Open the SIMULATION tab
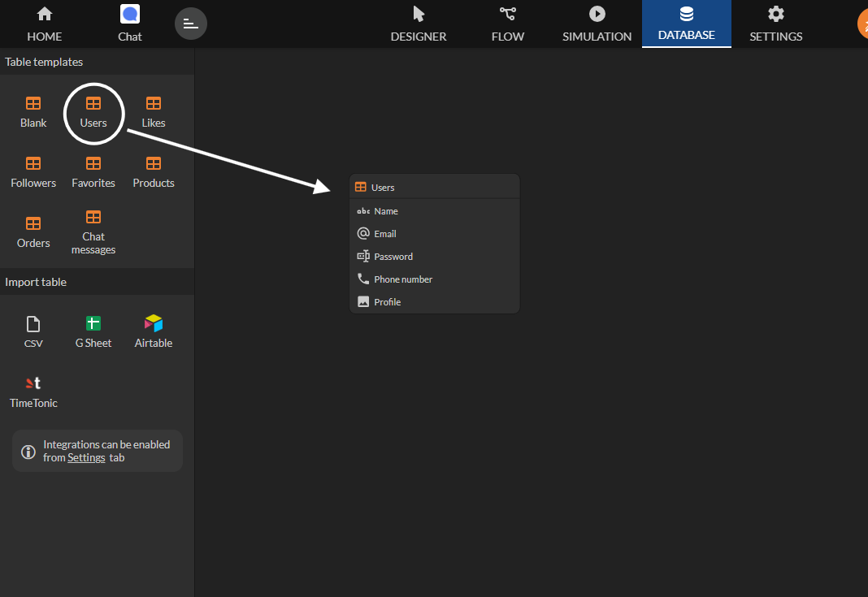This screenshot has width=868, height=597. [x=597, y=24]
